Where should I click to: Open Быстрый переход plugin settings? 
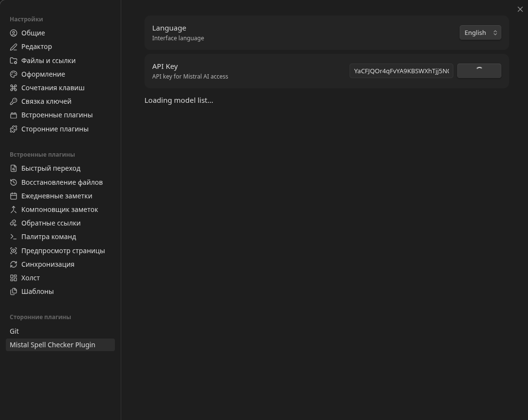(x=60, y=168)
